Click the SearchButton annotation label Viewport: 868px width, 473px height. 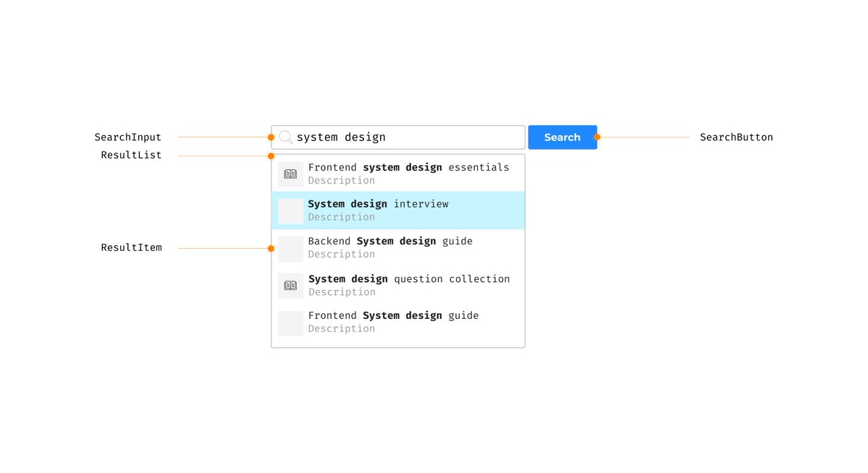coord(736,137)
